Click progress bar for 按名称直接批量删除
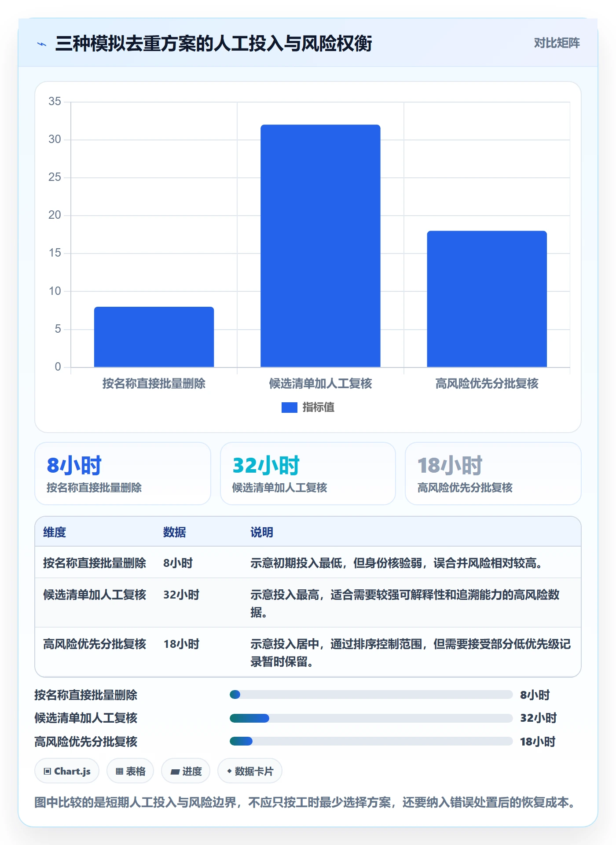This screenshot has height=845, width=616. coord(371,694)
